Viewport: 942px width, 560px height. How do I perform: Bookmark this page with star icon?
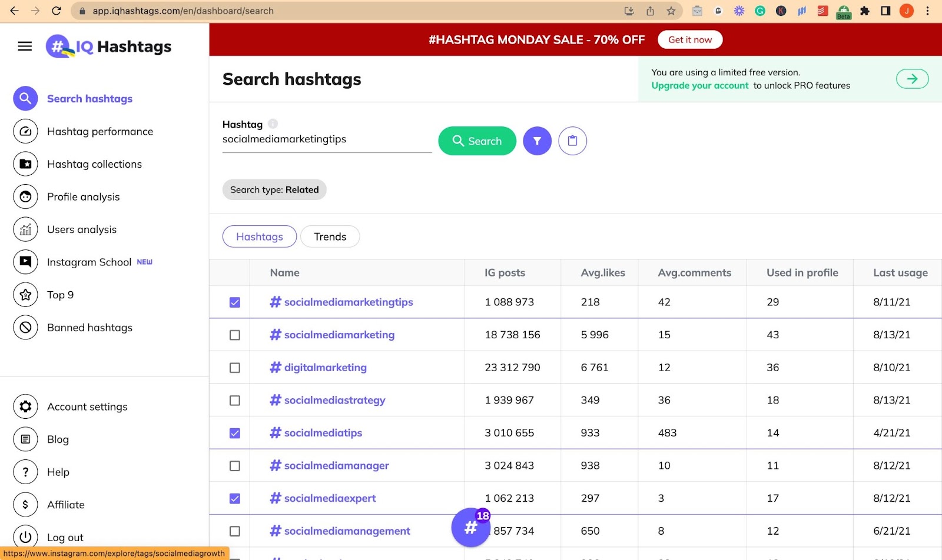[x=671, y=11]
